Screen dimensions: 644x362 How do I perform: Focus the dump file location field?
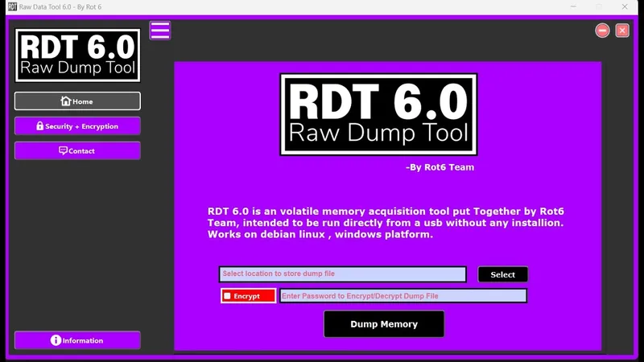point(343,274)
